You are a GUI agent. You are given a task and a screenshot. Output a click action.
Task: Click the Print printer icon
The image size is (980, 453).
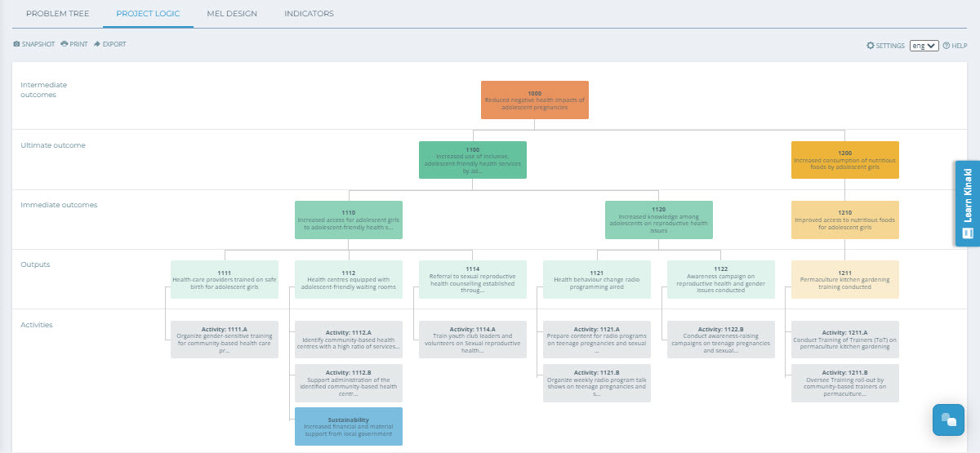pos(64,44)
